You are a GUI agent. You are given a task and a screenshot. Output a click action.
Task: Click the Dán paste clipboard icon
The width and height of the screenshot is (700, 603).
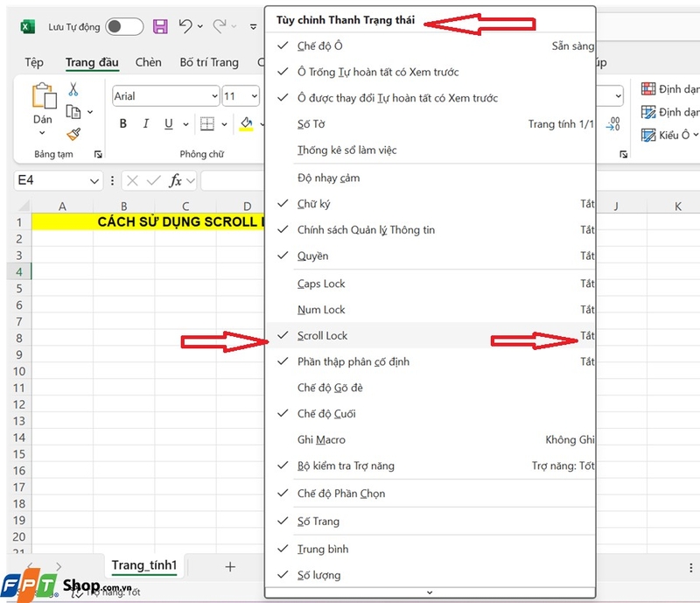click(44, 95)
